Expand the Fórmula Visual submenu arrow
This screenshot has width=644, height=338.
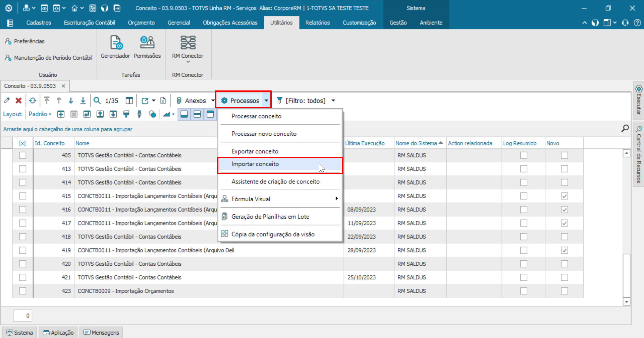(336, 199)
